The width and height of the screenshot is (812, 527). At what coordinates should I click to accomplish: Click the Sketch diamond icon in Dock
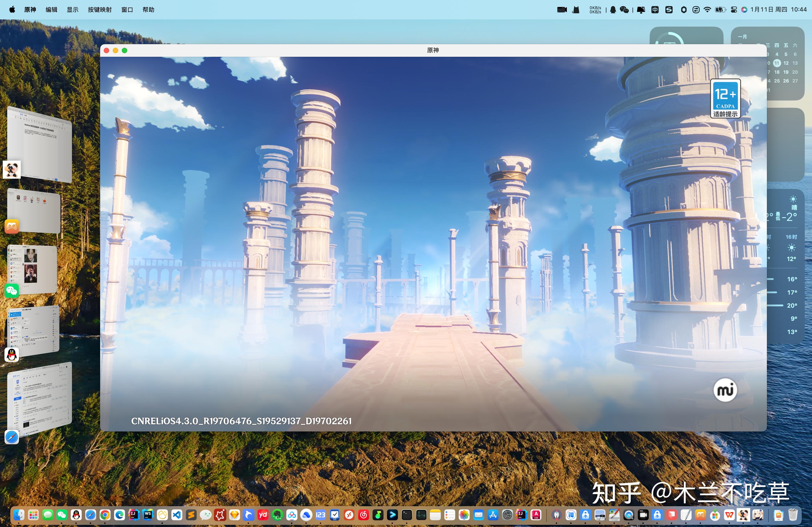click(234, 515)
